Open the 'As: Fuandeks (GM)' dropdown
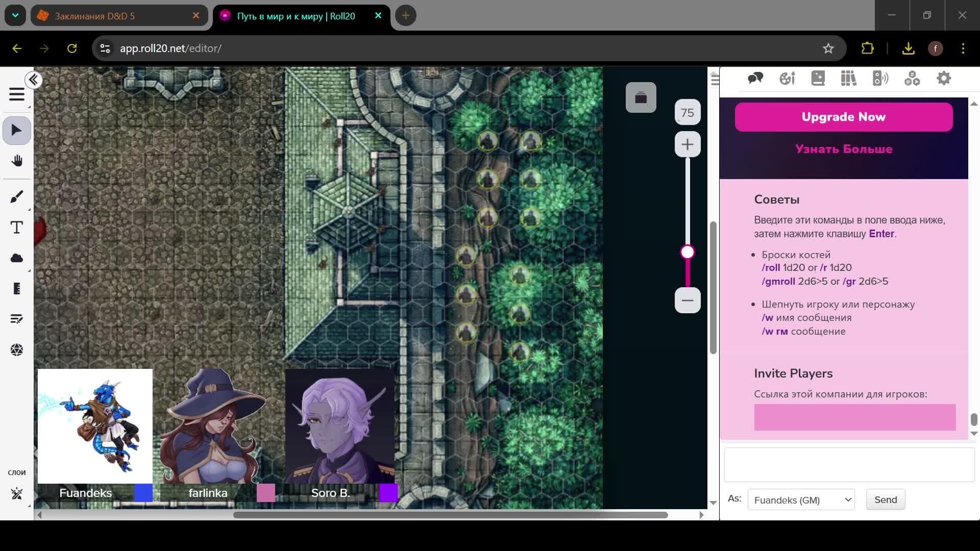Screen dimensions: 980x551 [801, 500]
